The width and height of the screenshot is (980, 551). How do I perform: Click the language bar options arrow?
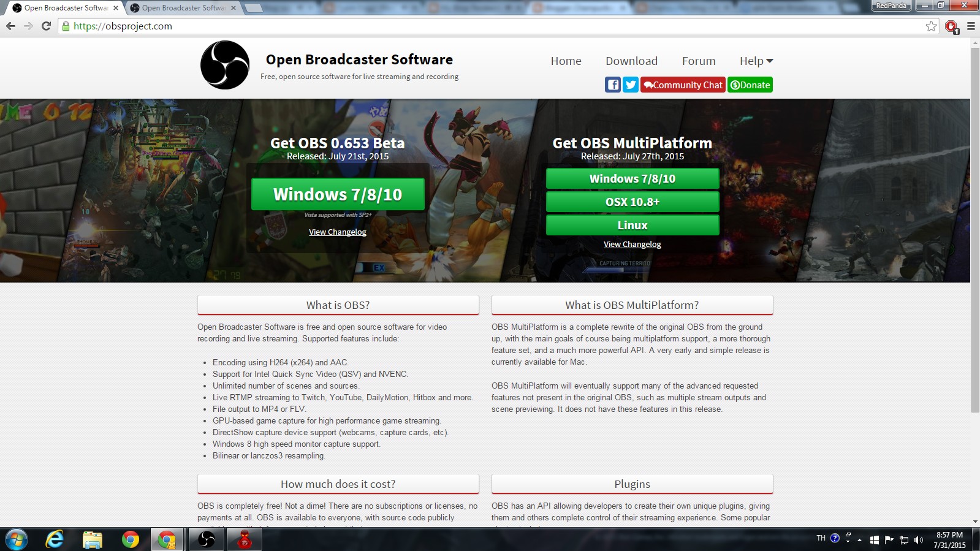pos(848,542)
